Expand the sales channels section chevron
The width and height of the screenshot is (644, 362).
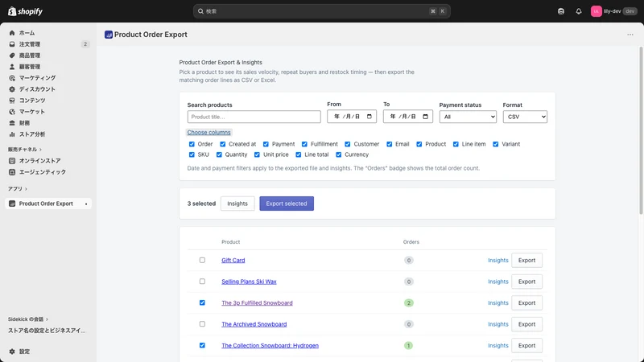tap(41, 150)
